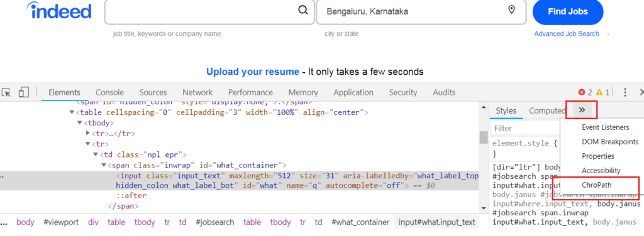
Task: Collapse the table cellspacing node arrow
Action: tap(72, 112)
